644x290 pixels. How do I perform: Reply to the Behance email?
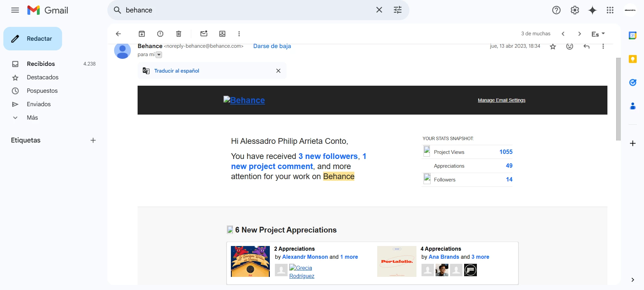pyautogui.click(x=587, y=46)
